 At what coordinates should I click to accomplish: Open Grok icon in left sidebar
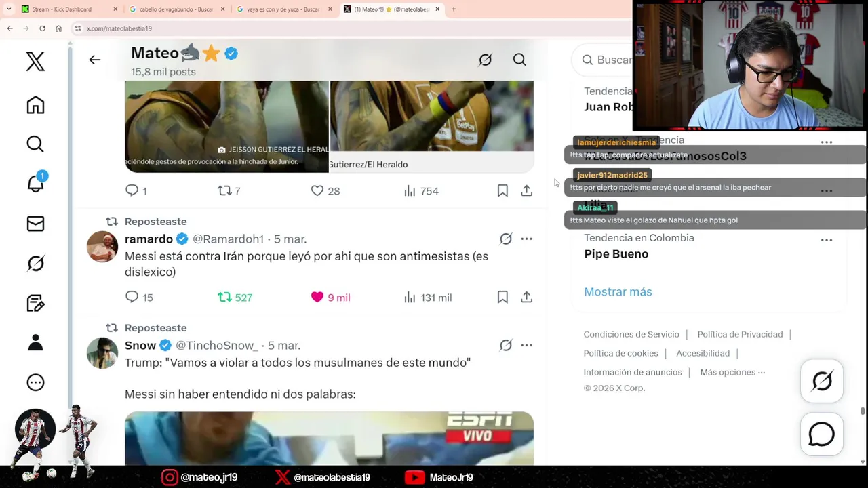click(35, 263)
